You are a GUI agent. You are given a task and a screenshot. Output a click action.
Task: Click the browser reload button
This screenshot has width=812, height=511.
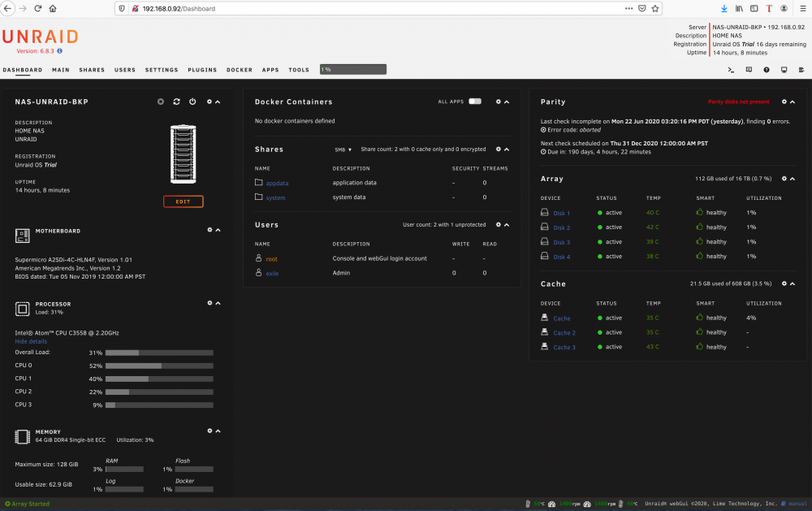[x=38, y=8]
